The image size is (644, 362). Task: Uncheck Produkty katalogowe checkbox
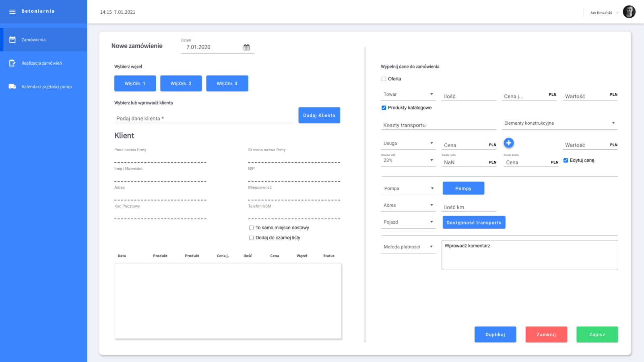(x=384, y=108)
